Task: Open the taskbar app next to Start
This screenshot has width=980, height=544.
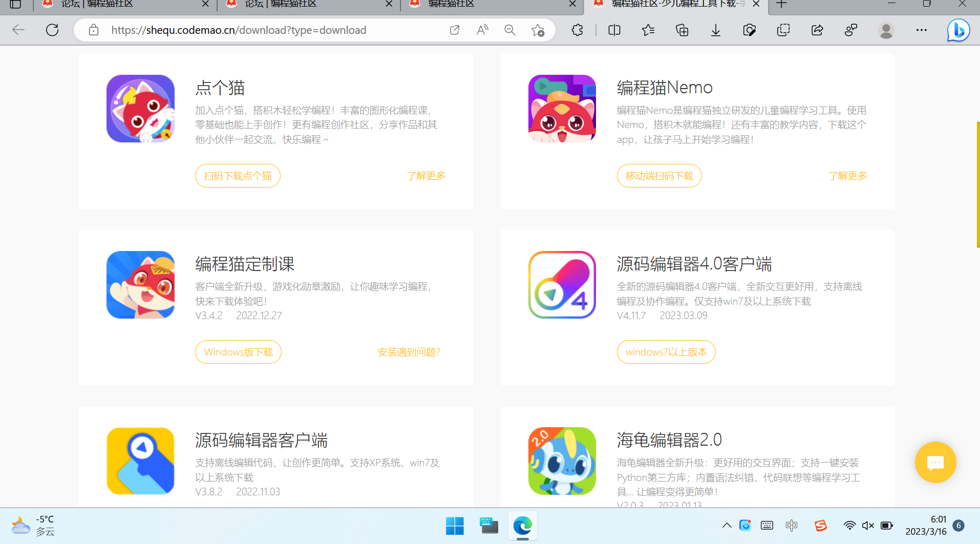Action: [x=489, y=526]
